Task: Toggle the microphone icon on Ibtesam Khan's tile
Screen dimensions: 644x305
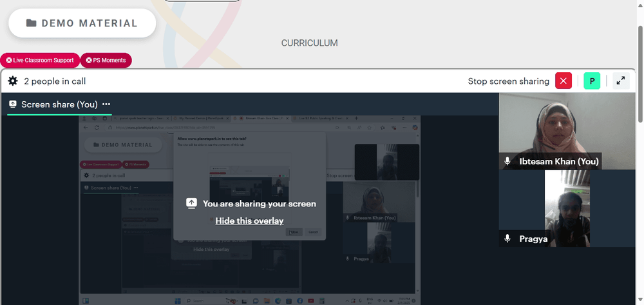Action: coord(507,161)
